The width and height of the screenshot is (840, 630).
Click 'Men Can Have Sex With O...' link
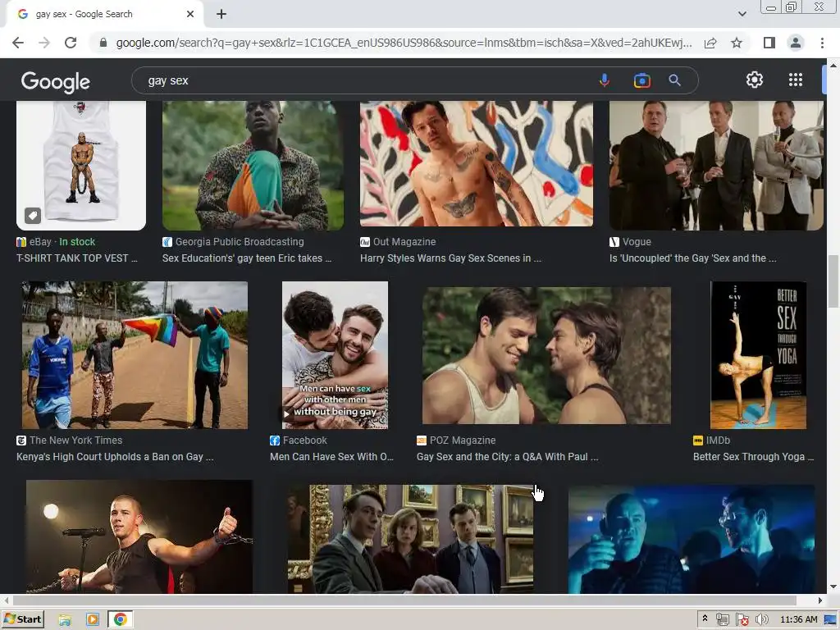pyautogui.click(x=331, y=457)
